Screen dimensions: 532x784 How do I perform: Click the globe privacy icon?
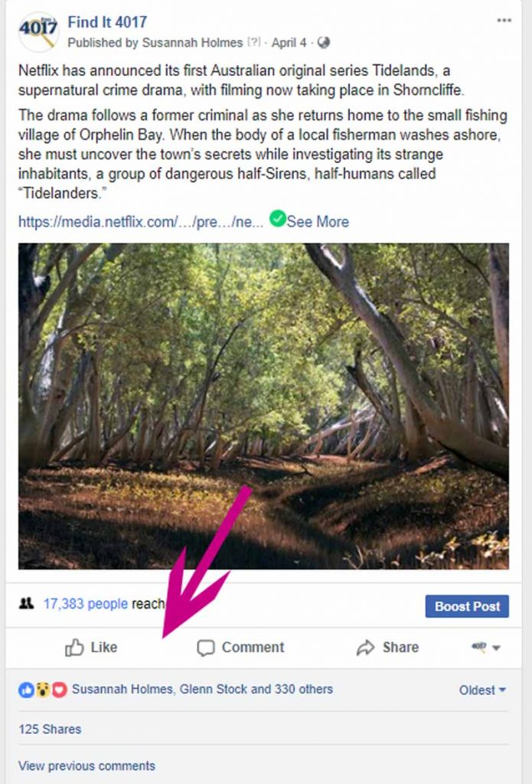324,42
